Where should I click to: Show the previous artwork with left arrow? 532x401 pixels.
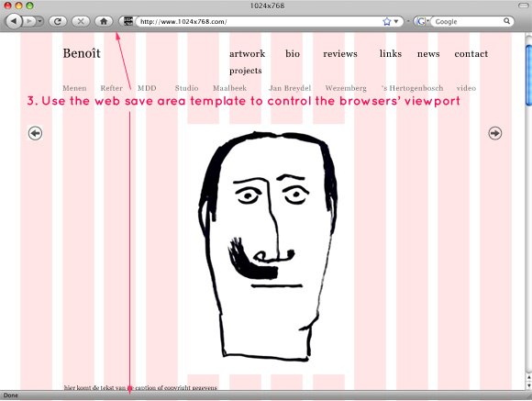35,133
